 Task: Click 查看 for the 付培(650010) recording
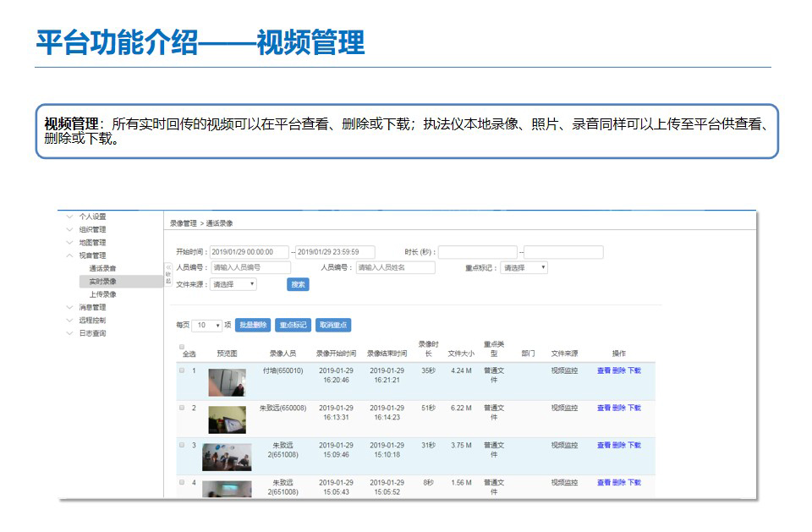[604, 371]
